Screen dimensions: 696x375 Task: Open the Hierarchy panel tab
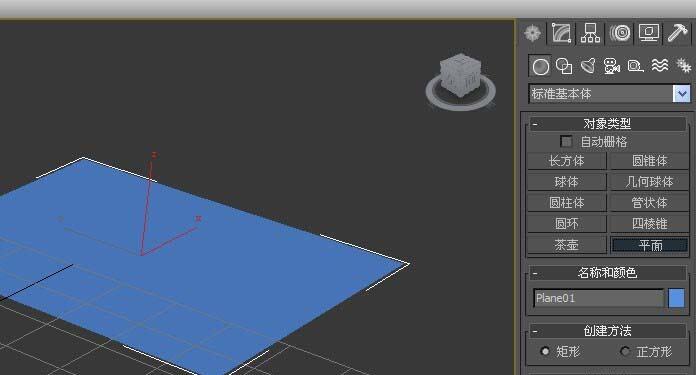click(590, 33)
